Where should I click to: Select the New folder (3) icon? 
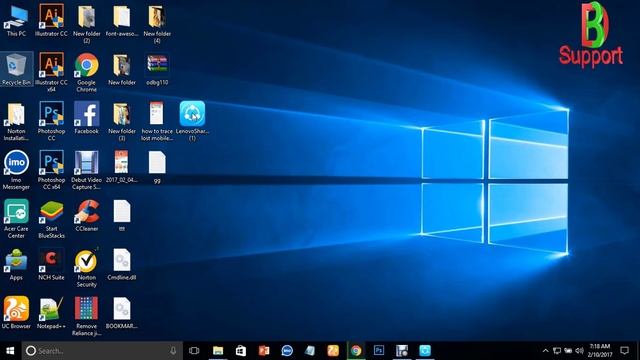122,121
